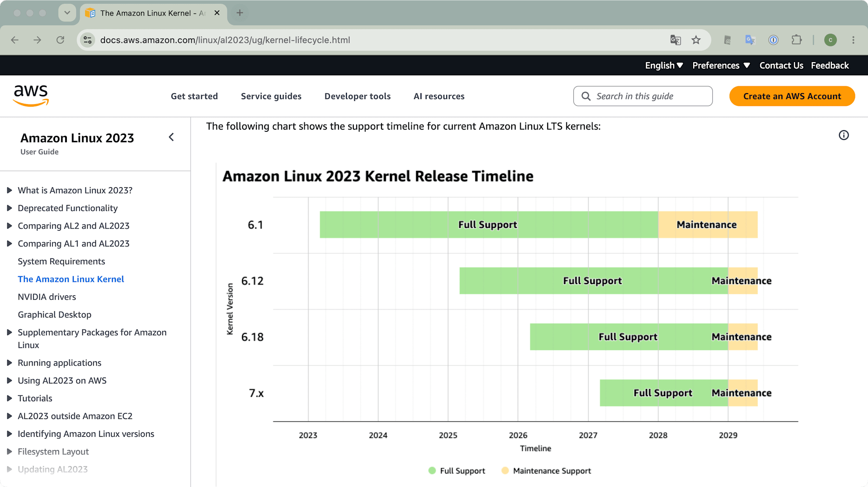868x487 pixels.
Task: Open the browser extensions puzzle icon
Action: click(796, 40)
